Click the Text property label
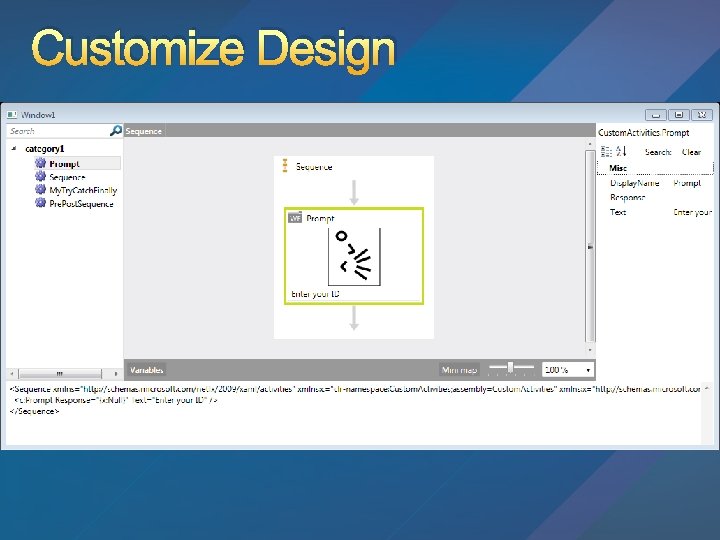The width and height of the screenshot is (720, 540). 618,212
